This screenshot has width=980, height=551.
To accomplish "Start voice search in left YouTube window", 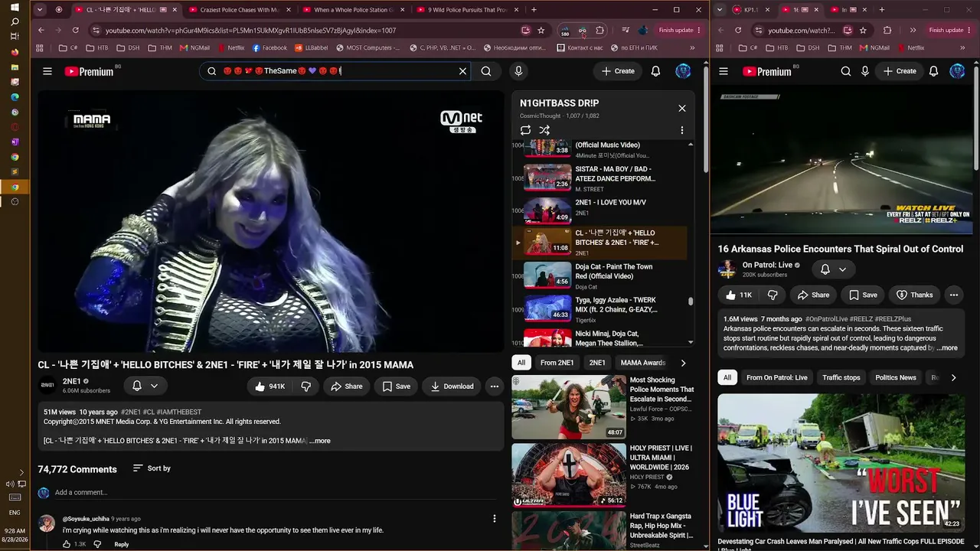I will pyautogui.click(x=518, y=71).
